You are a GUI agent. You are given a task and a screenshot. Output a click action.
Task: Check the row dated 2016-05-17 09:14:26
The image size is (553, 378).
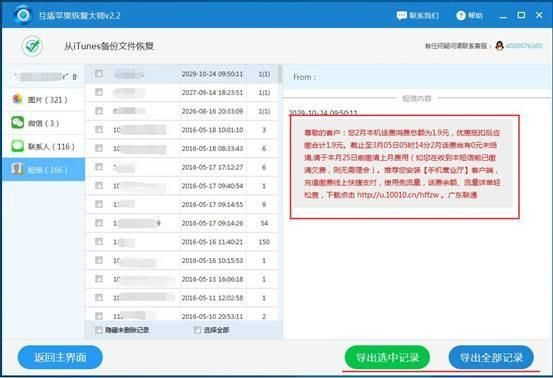pos(99,222)
